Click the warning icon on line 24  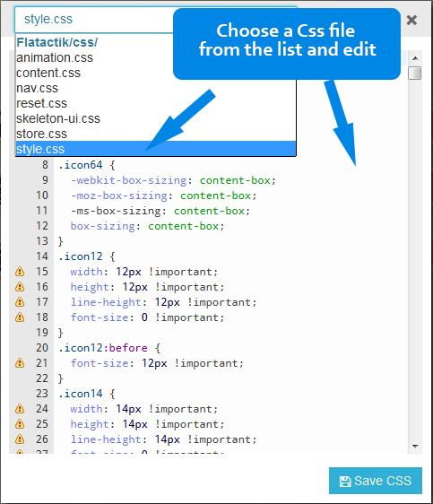[x=20, y=409]
